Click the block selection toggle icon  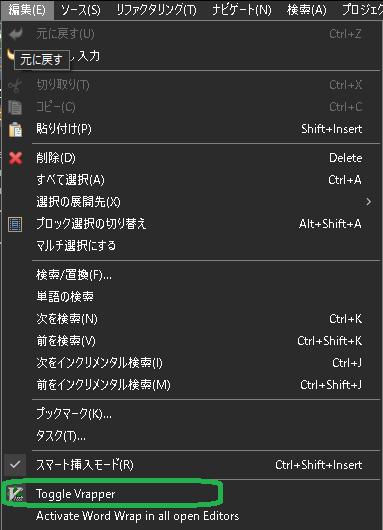(15, 224)
